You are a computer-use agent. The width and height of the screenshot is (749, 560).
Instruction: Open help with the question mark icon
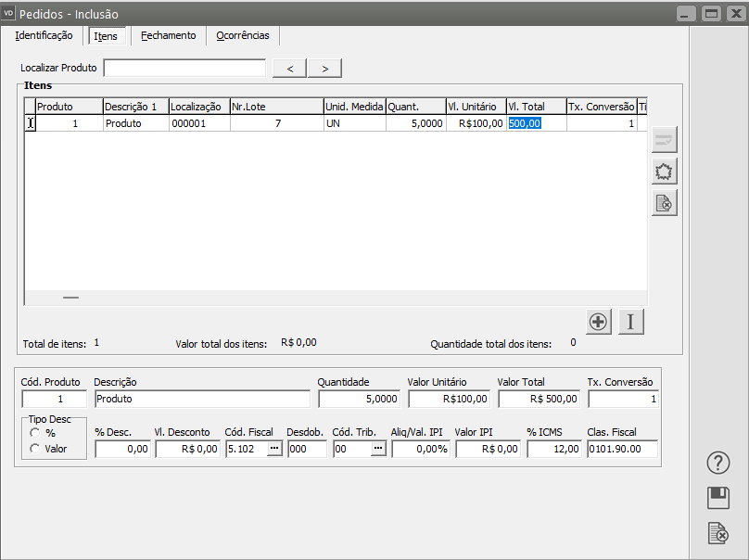tap(718, 463)
